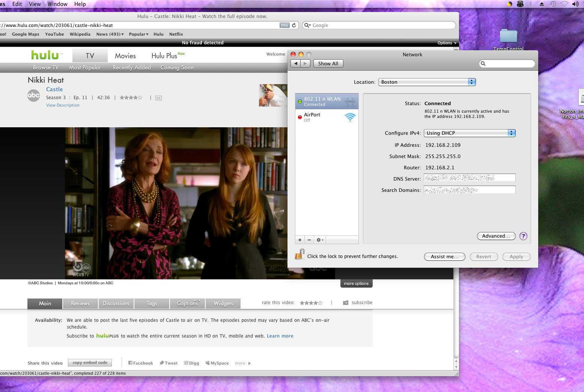Click the Google search magnifier icon
Image resolution: width=584 pixels, height=392 pixels.
pos(307,25)
